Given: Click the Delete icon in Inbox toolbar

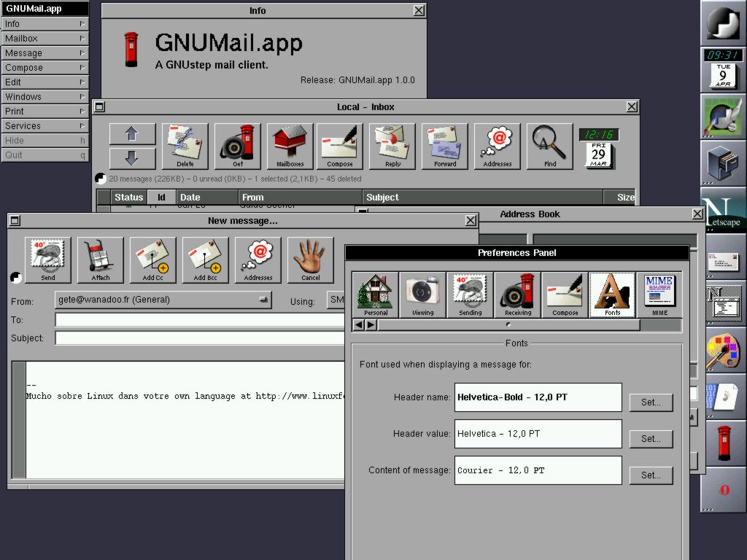Looking at the screenshot, I should coord(185,146).
